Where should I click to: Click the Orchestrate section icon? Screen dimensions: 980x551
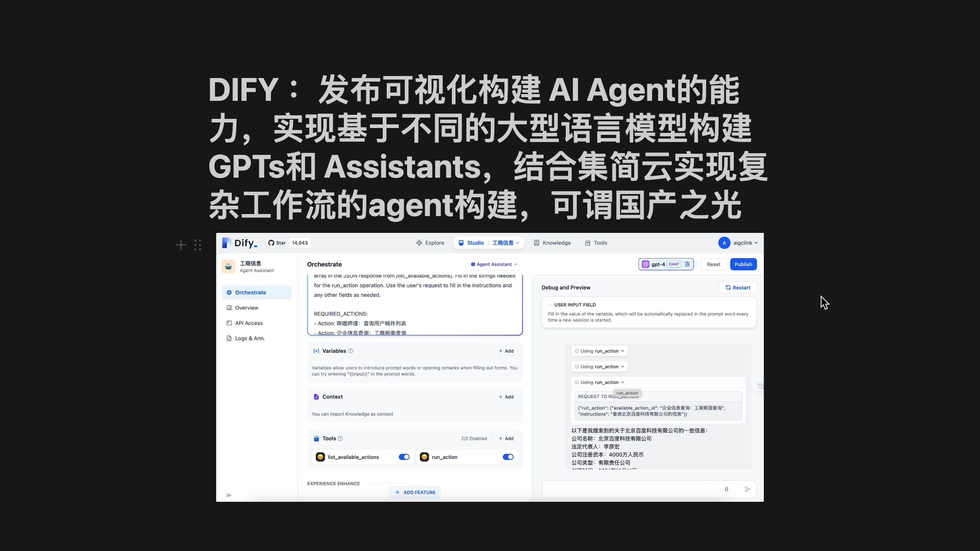229,292
